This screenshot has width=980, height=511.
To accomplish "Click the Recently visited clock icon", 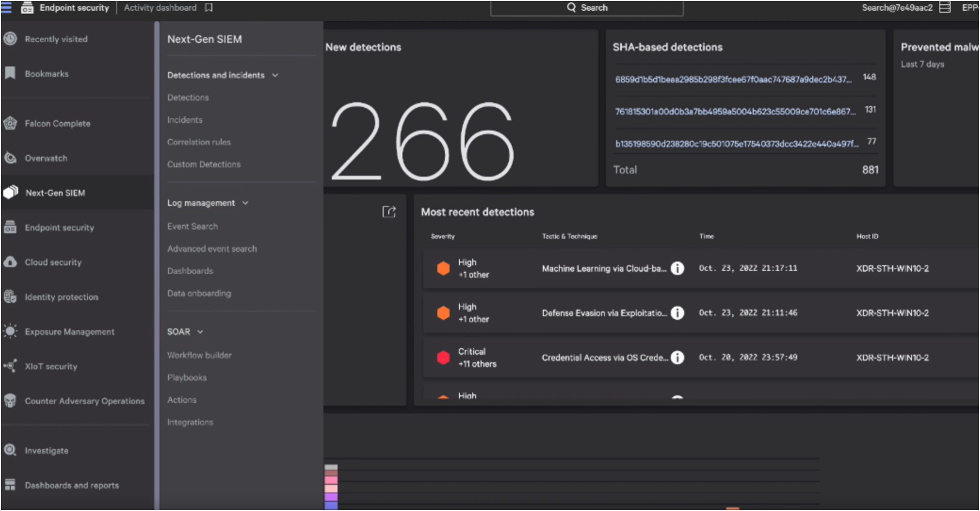I will point(10,39).
